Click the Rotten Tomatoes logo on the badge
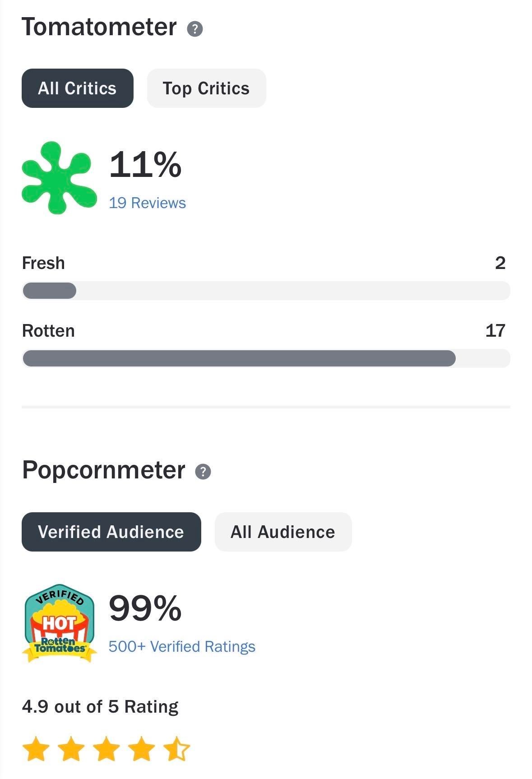Viewport: 532px width, 779px height. tap(60, 645)
